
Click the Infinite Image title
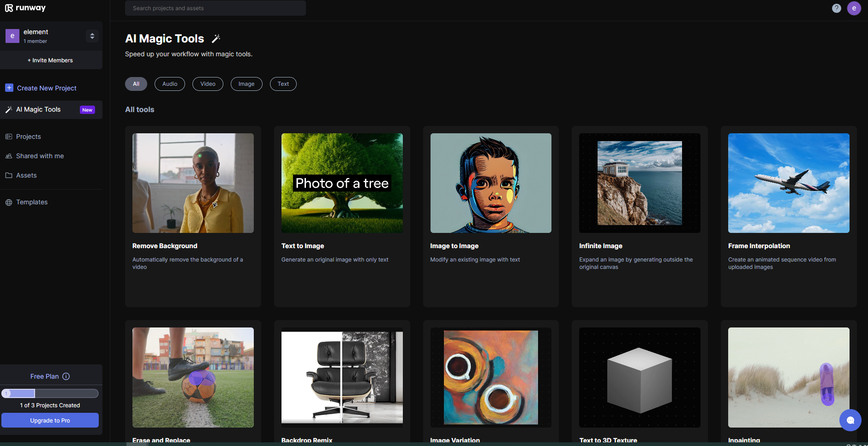tap(601, 246)
